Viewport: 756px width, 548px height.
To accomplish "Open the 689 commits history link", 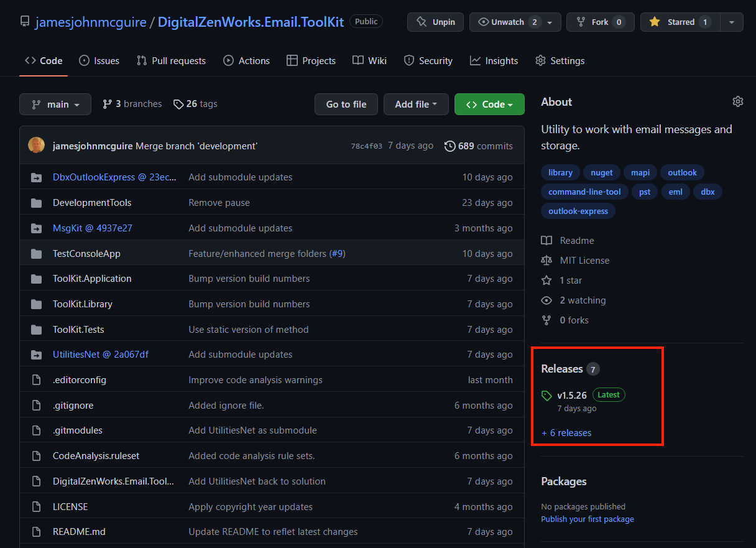I will (479, 146).
